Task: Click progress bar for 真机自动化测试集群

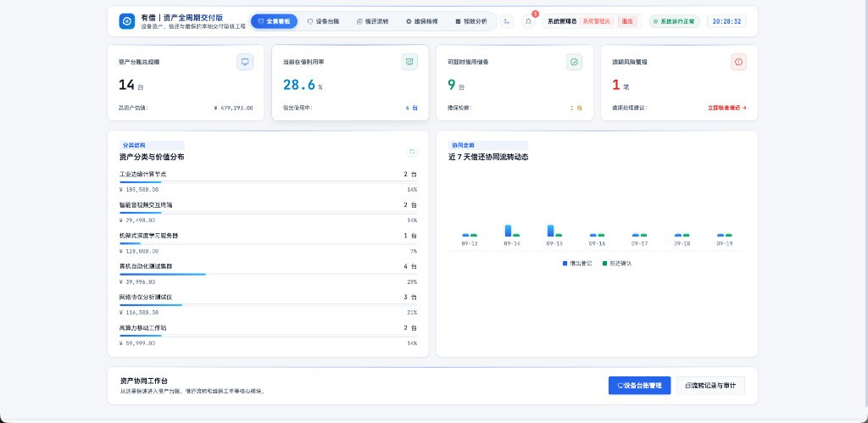Action: click(x=268, y=274)
